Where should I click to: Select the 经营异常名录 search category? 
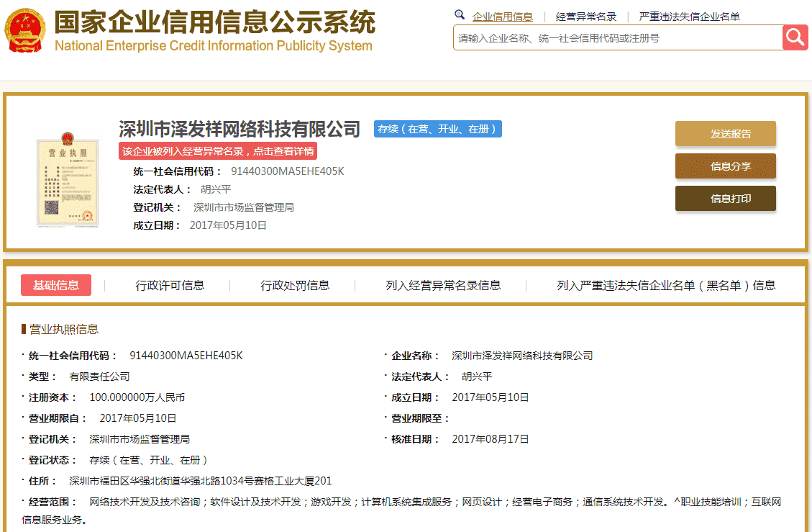[585, 17]
